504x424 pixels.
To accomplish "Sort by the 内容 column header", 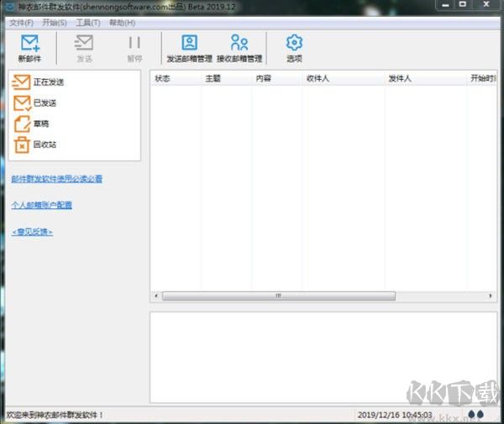I will tap(276, 78).
